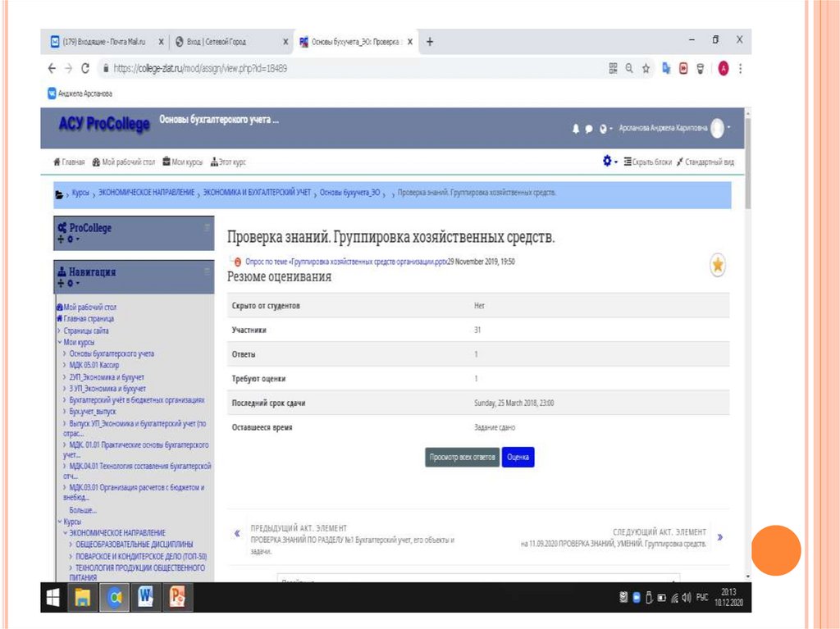Open the messages speech bubble icon

[x=589, y=129]
